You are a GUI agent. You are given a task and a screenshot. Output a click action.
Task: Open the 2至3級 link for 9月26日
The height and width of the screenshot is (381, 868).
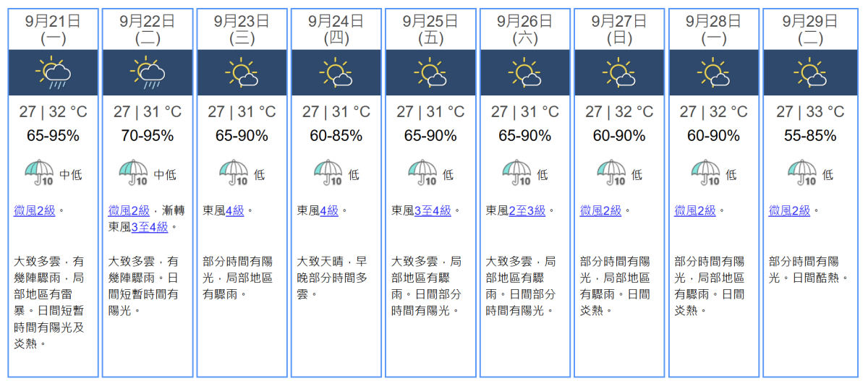tap(527, 210)
